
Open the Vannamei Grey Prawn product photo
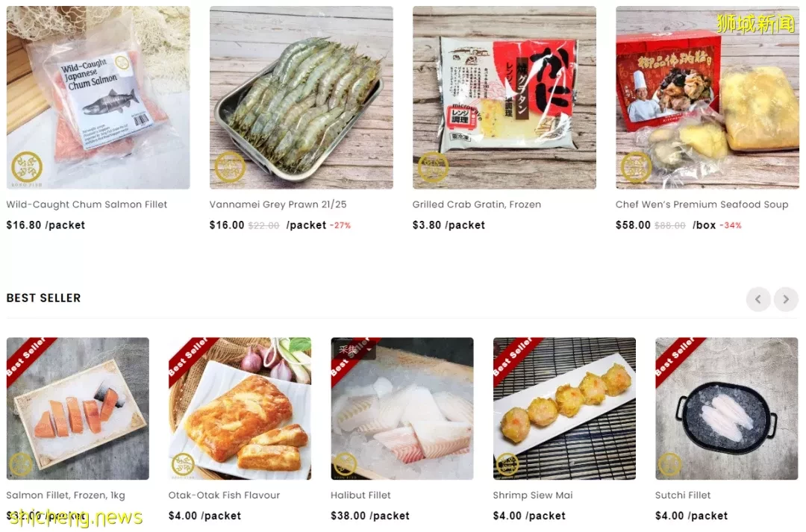click(302, 98)
